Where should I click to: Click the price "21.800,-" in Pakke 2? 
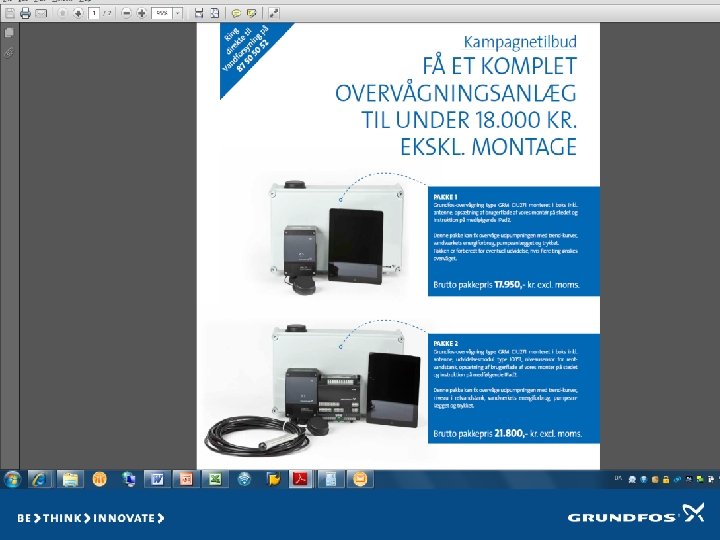coord(511,433)
